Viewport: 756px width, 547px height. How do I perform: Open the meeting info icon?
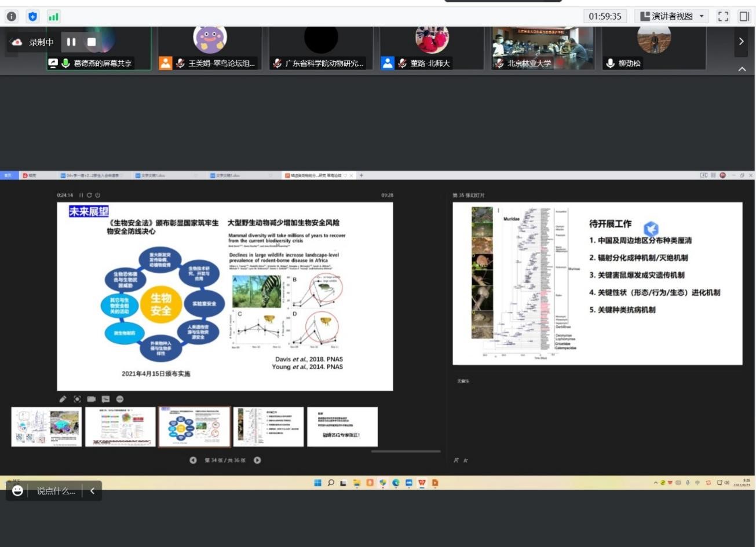tap(12, 16)
